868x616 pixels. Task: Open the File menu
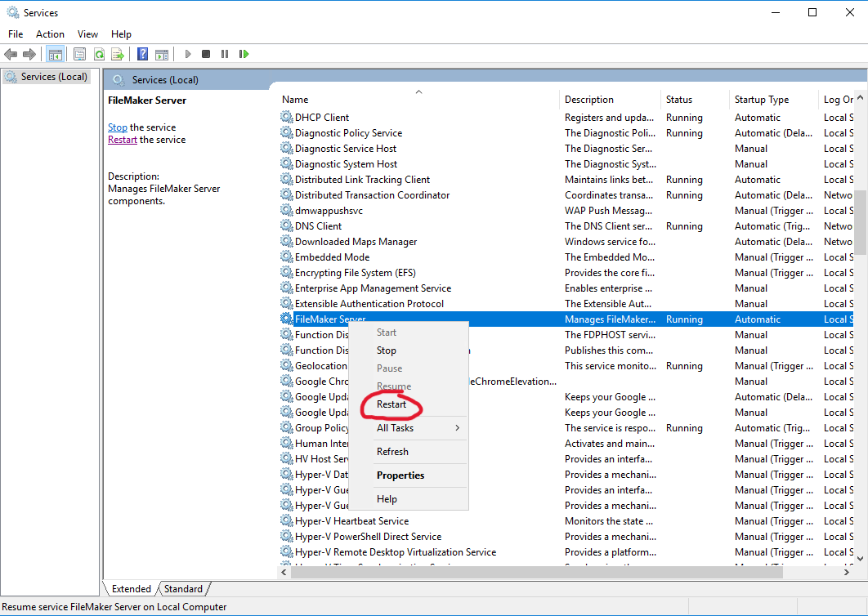point(16,34)
